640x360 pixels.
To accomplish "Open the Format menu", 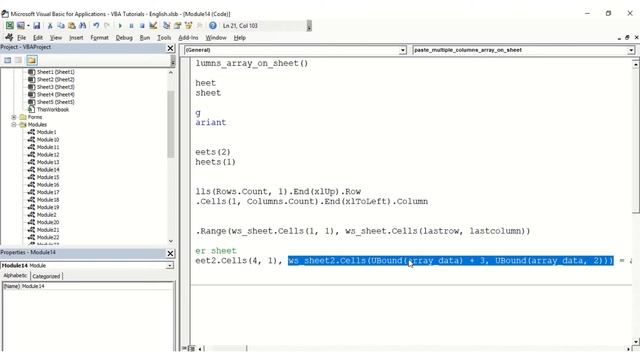I will (x=100, y=38).
